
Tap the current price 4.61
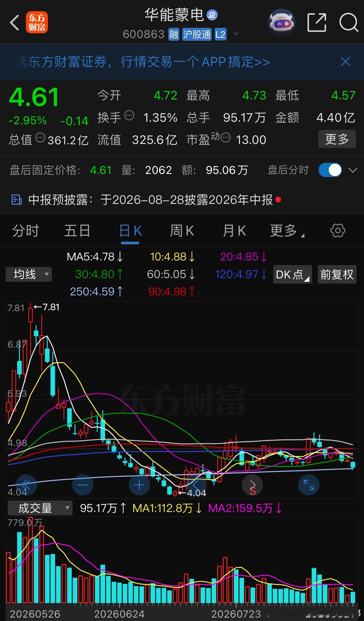(x=34, y=97)
